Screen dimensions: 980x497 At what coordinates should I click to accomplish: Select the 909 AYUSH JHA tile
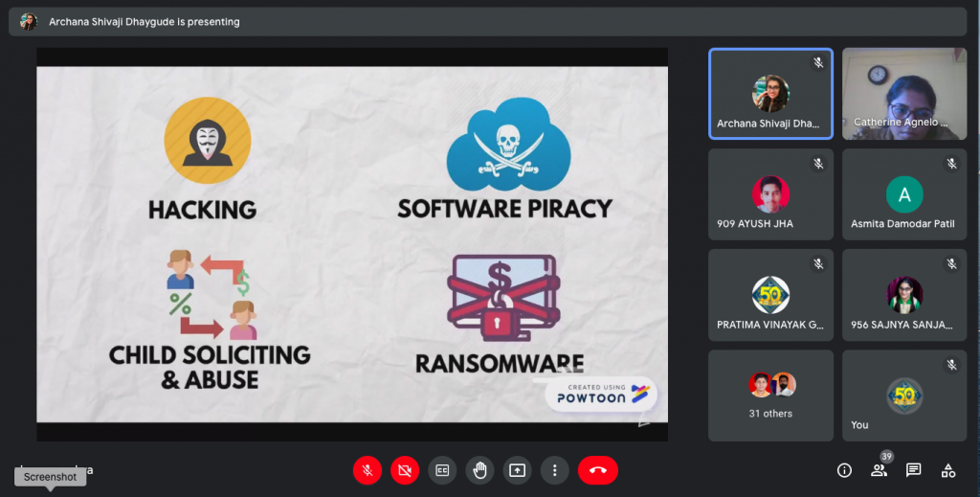pos(770,194)
